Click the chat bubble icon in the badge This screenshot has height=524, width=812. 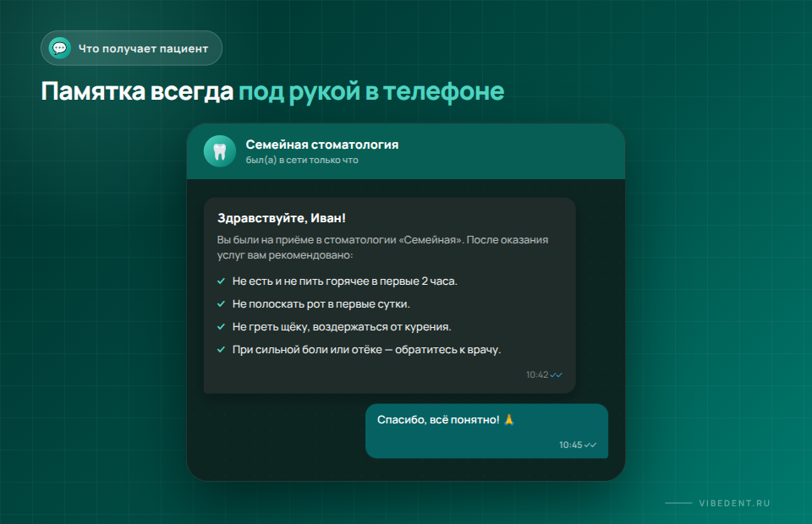point(59,48)
